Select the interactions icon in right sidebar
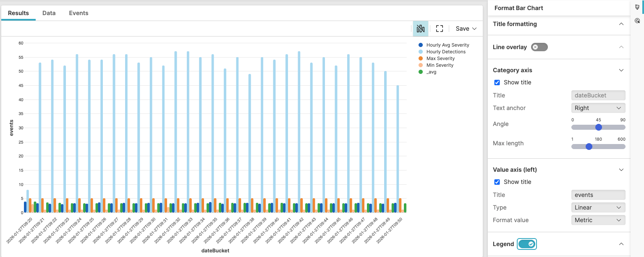The height and width of the screenshot is (257, 644). coord(637,19)
